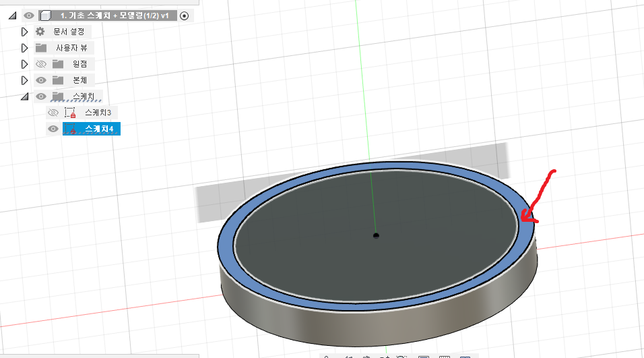
Task: Select the 본체 label
Action: [79, 80]
